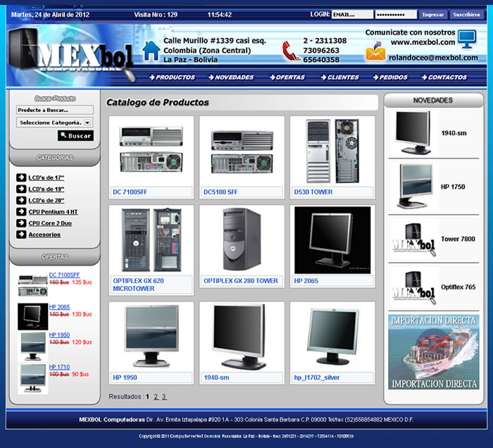Open DC5100 SFF product title link

click(220, 192)
